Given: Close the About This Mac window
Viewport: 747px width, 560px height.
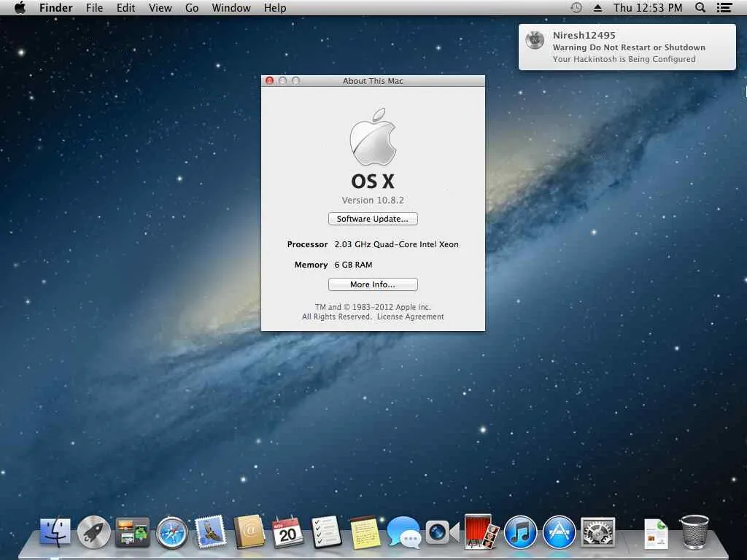Looking at the screenshot, I should click(270, 80).
